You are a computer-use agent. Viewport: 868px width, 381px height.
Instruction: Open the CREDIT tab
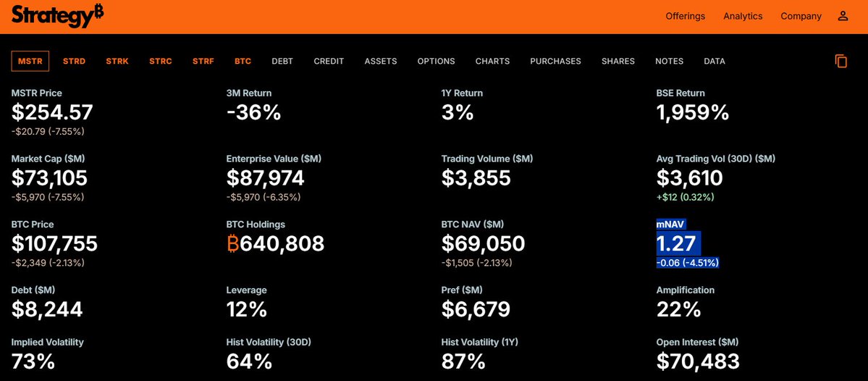329,62
